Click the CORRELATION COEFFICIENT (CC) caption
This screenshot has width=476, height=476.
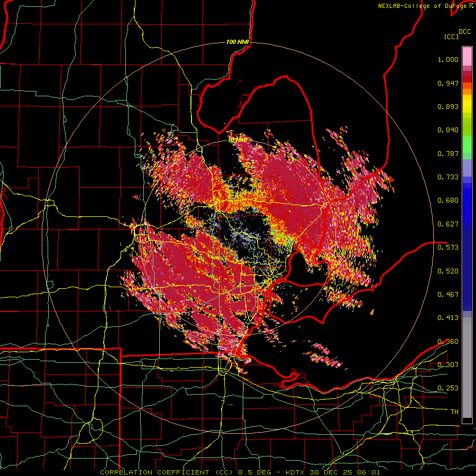click(x=167, y=472)
